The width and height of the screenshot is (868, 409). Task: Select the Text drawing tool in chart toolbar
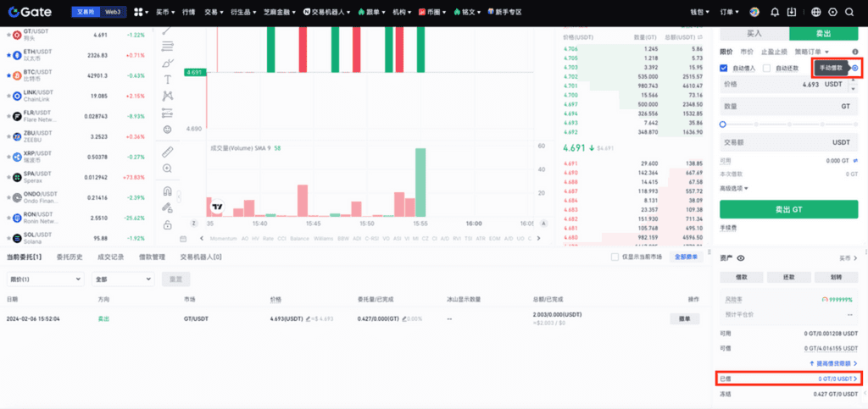click(x=168, y=80)
